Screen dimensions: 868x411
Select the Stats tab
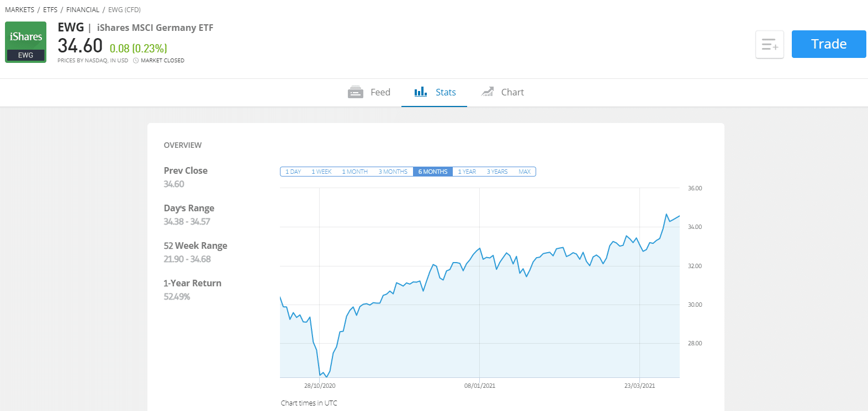coord(435,92)
